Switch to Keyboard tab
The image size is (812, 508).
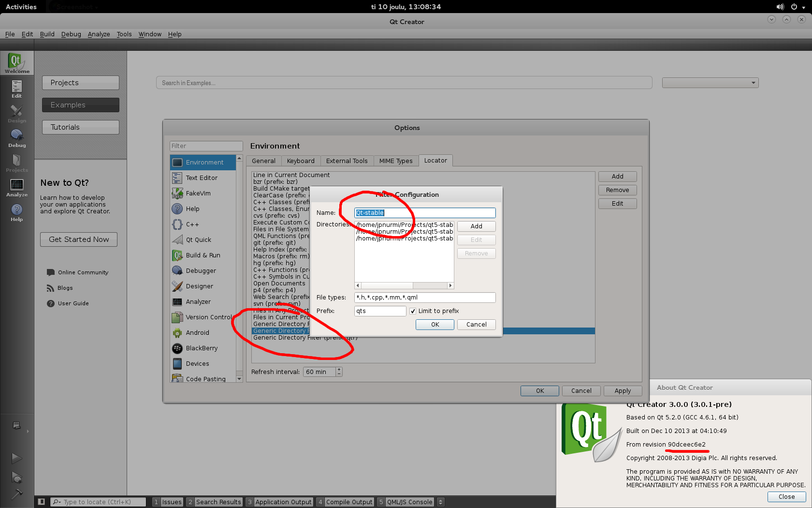coord(301,161)
